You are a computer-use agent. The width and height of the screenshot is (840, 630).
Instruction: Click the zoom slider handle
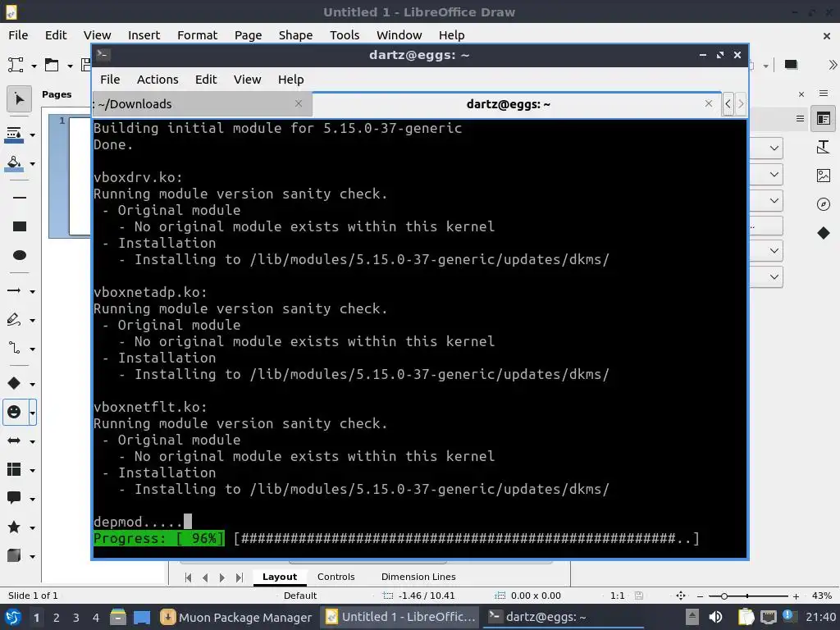coord(724,596)
